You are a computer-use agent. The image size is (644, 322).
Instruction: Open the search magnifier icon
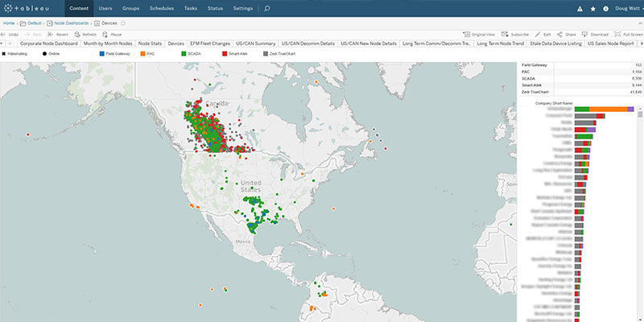coord(267,8)
